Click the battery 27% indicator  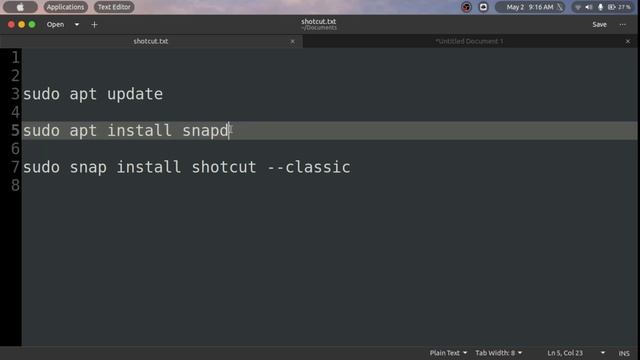pyautogui.click(x=619, y=7)
